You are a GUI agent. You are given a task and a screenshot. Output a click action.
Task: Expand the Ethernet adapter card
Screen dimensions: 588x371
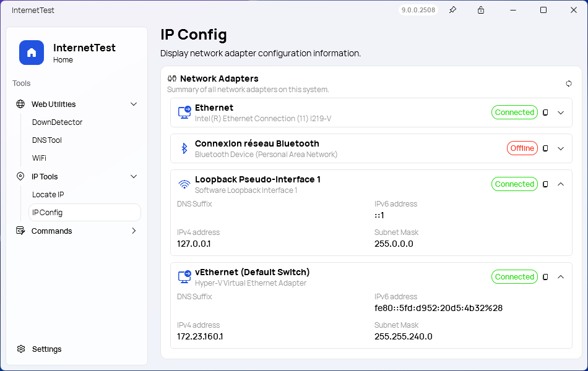coord(561,113)
